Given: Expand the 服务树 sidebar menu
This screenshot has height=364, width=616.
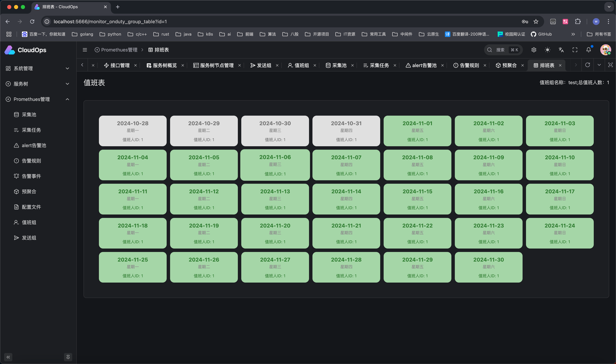Looking at the screenshot, I should click(38, 84).
